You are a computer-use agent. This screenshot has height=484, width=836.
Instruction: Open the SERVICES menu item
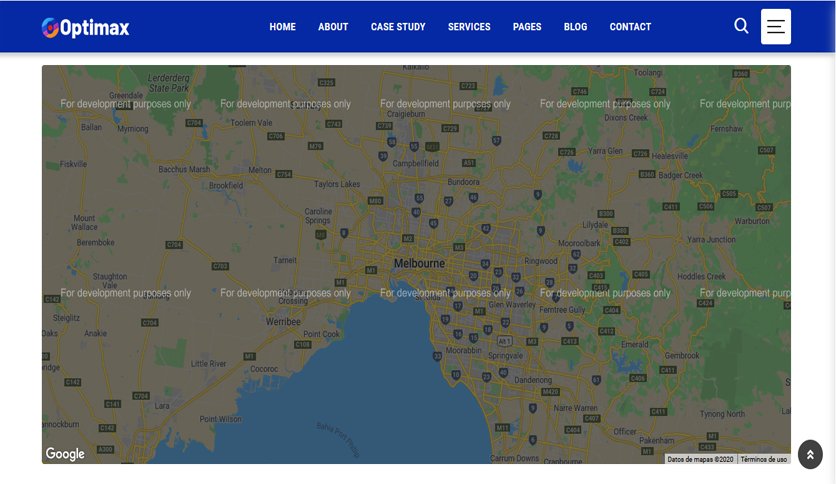coord(469,27)
